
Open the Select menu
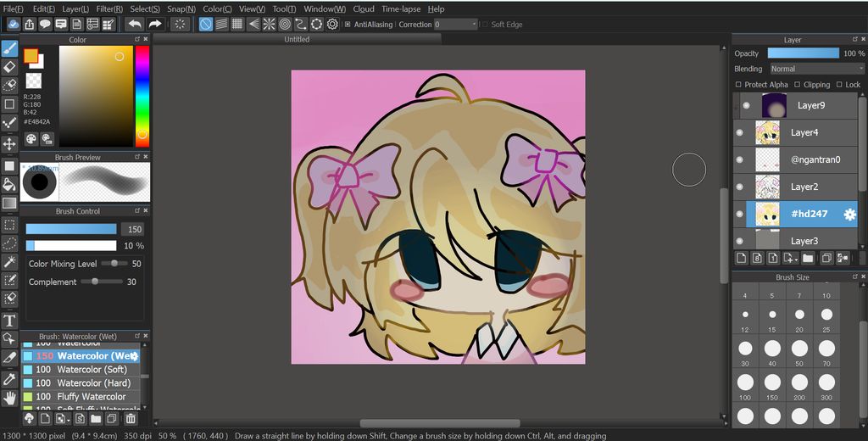click(x=145, y=8)
